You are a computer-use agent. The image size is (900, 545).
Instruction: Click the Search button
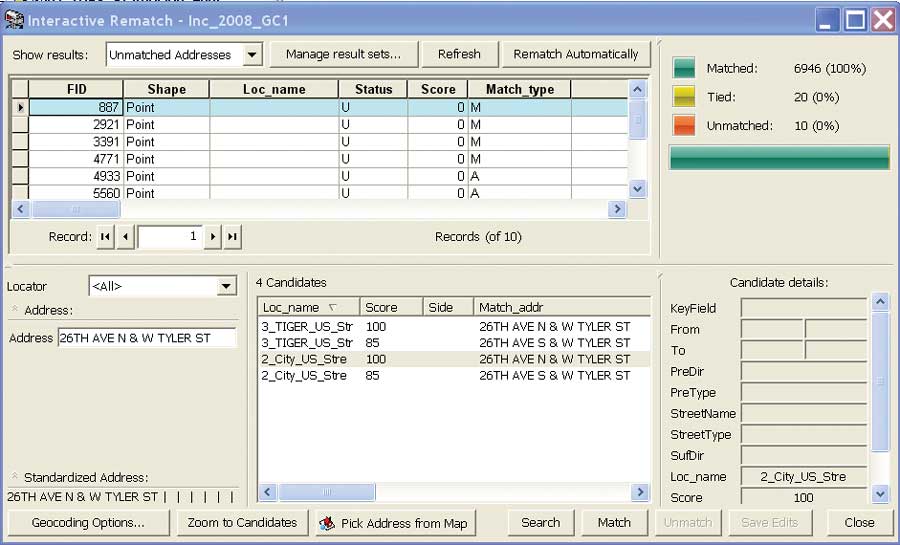tap(541, 523)
